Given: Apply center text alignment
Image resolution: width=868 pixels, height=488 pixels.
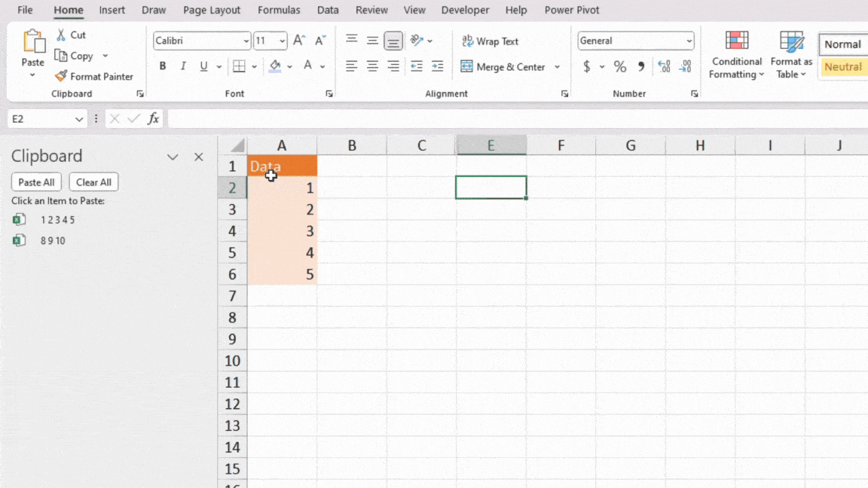Looking at the screenshot, I should point(372,66).
